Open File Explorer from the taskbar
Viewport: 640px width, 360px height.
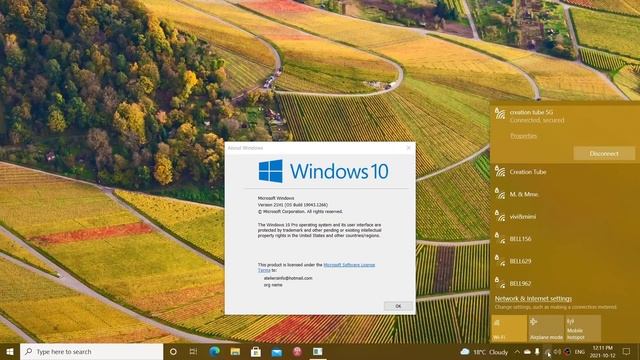click(x=235, y=351)
